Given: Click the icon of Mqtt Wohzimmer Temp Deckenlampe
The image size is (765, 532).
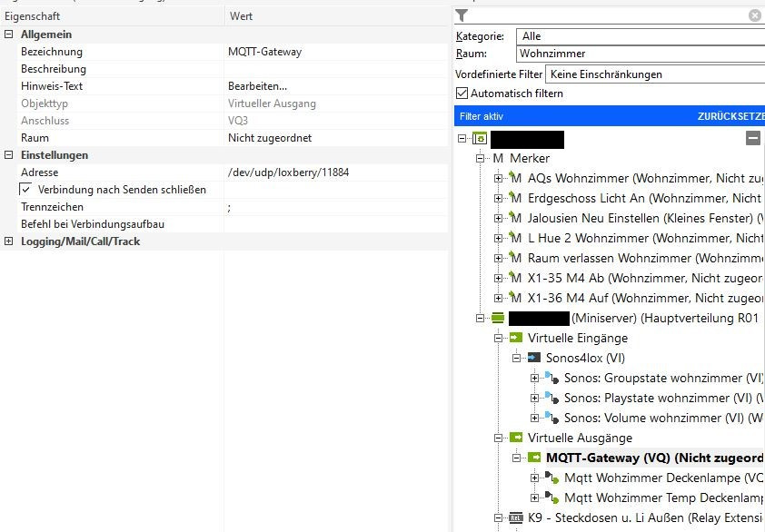Looking at the screenshot, I should (x=551, y=498).
